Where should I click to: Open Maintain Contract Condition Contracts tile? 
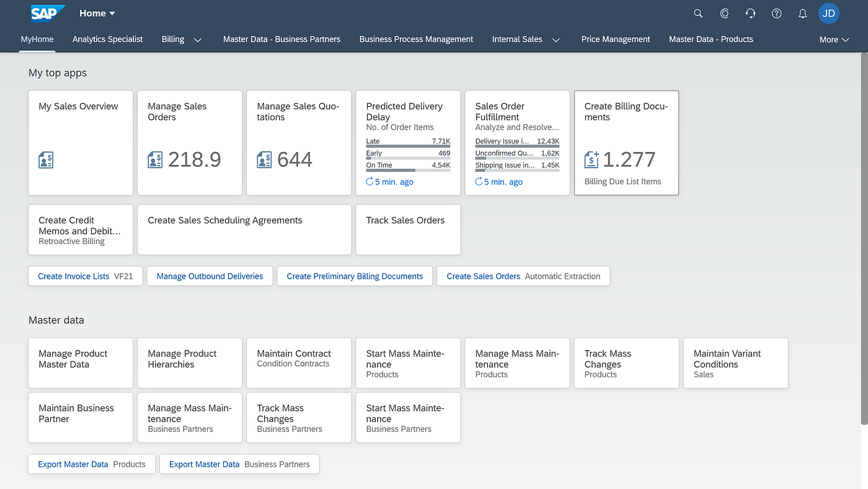[299, 363]
